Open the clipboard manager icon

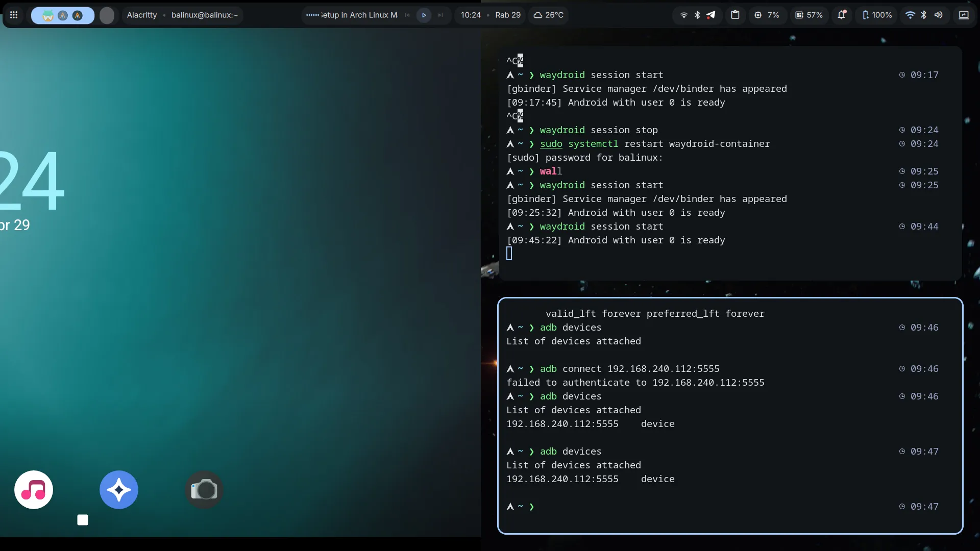click(x=735, y=15)
